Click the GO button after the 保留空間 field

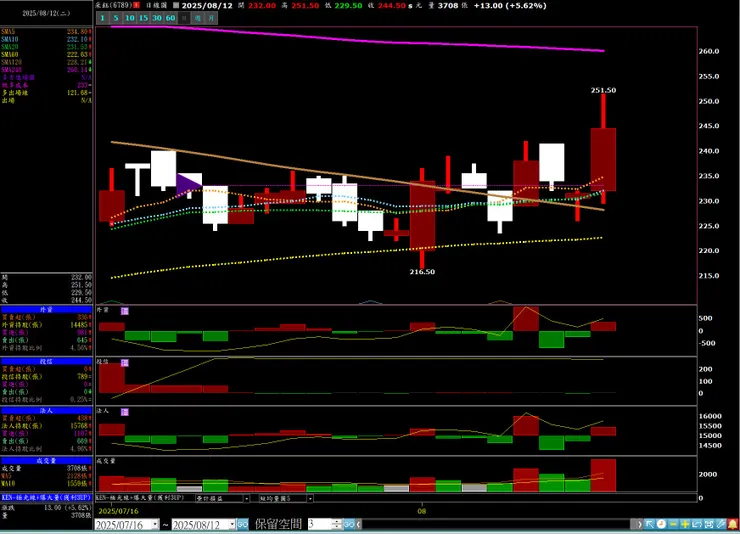(349, 524)
